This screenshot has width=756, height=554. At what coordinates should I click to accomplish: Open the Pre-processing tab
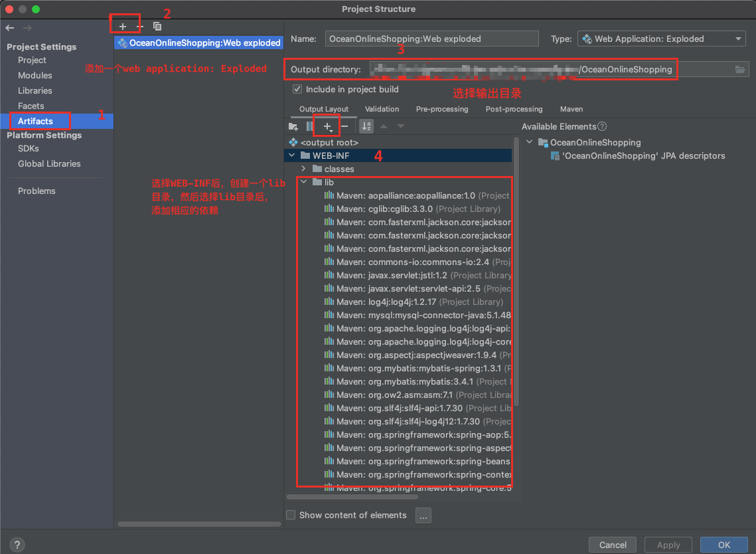tap(442, 109)
